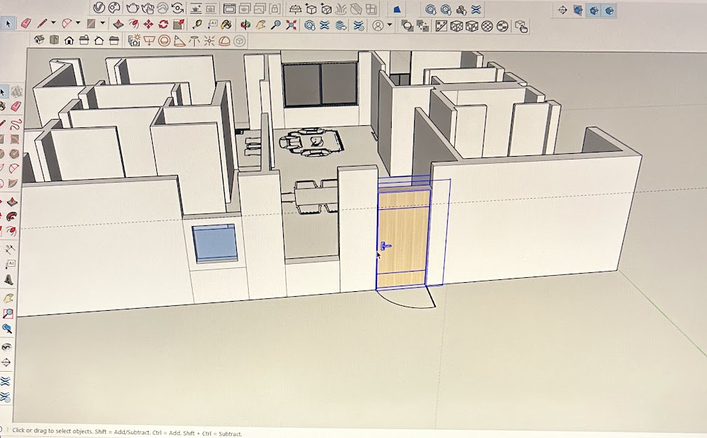
Task: Choose the Eraser in left toolbar
Action: tap(16, 106)
